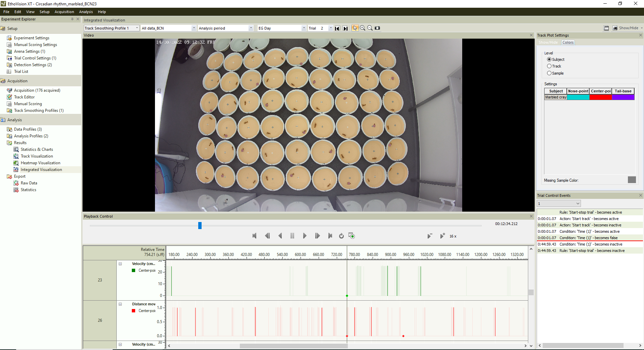Screen dimensions: 644x350
Task: Click the playback position slider handle
Action: click(200, 225)
